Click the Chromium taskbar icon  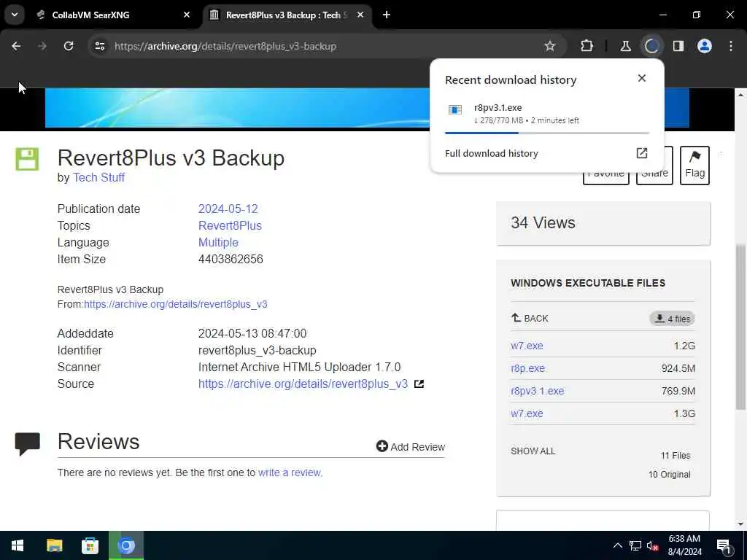126,545
